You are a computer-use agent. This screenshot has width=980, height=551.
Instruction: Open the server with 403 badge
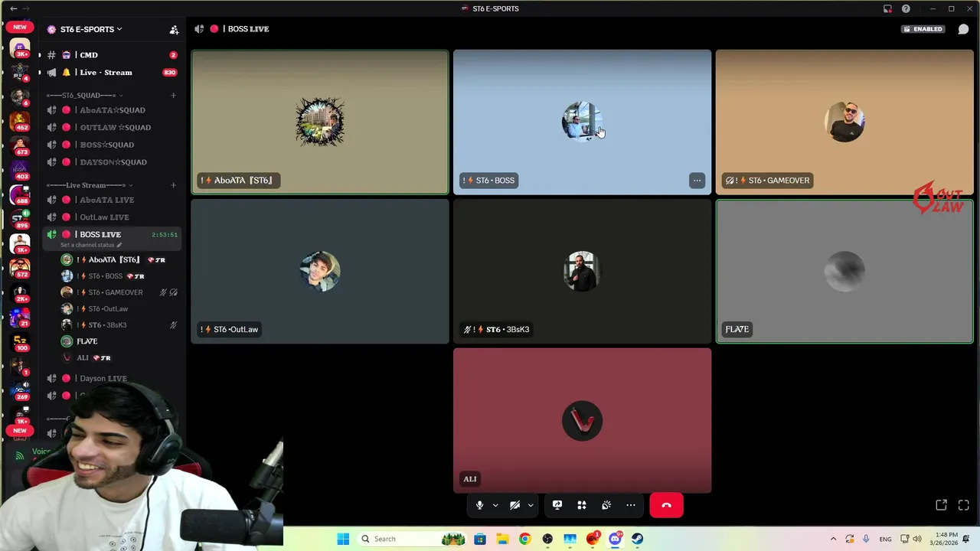pos(20,170)
